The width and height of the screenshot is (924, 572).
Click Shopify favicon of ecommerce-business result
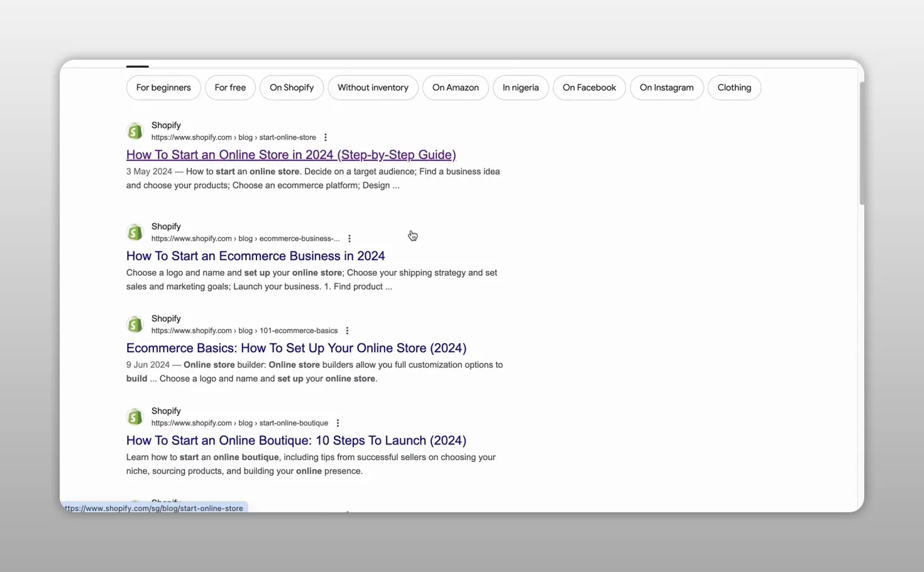135,232
